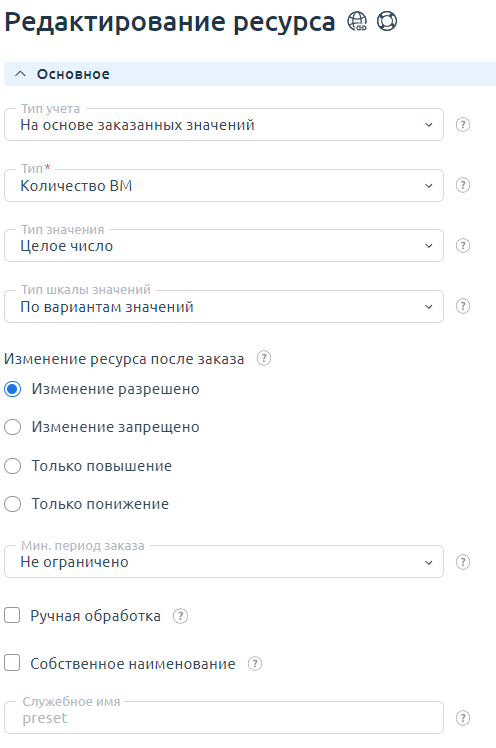Show help for Служебное имя
The height and width of the screenshot is (748, 496).
pos(463,718)
